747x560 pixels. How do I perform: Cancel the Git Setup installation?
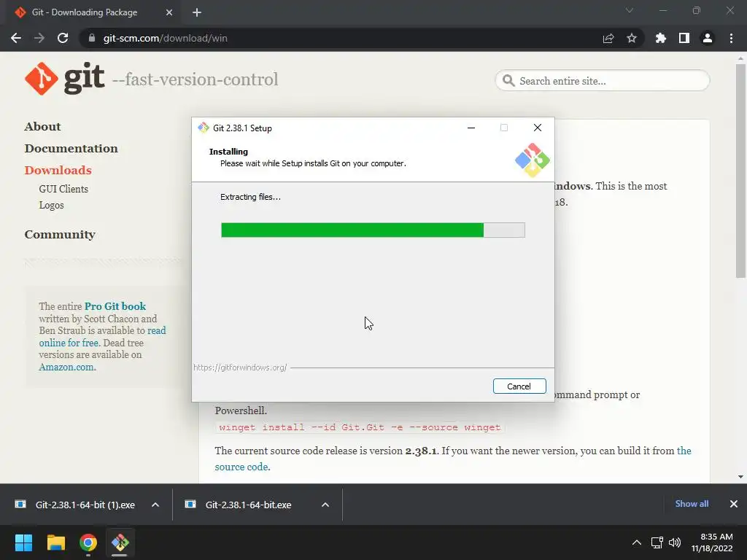tap(519, 386)
